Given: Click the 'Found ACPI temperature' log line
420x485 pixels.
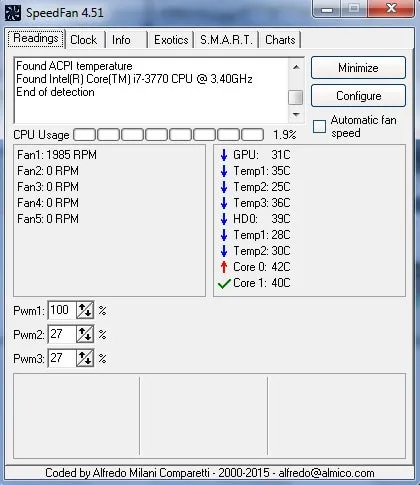Looking at the screenshot, I should [x=74, y=66].
